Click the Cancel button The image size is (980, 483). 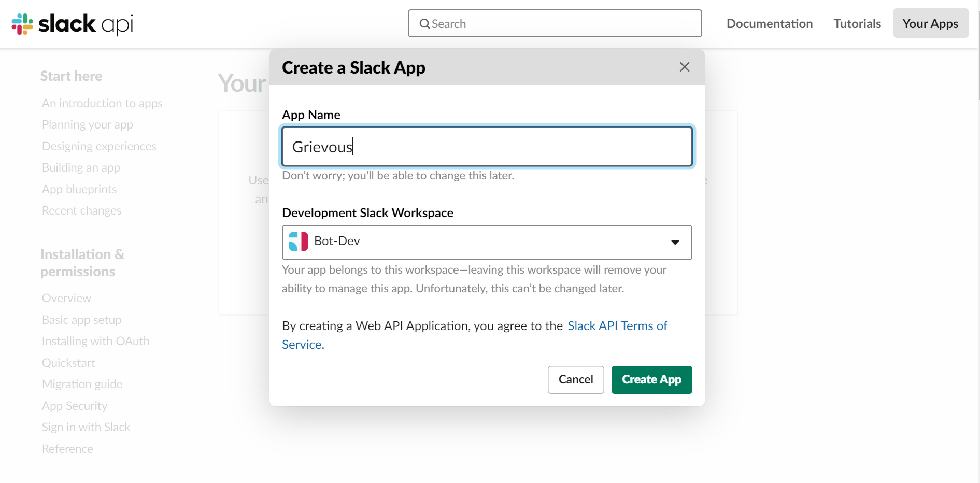(x=576, y=379)
